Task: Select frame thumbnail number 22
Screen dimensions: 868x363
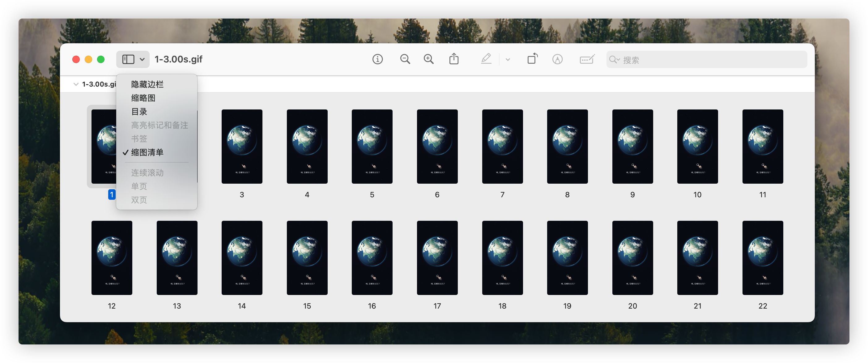Action: click(762, 258)
